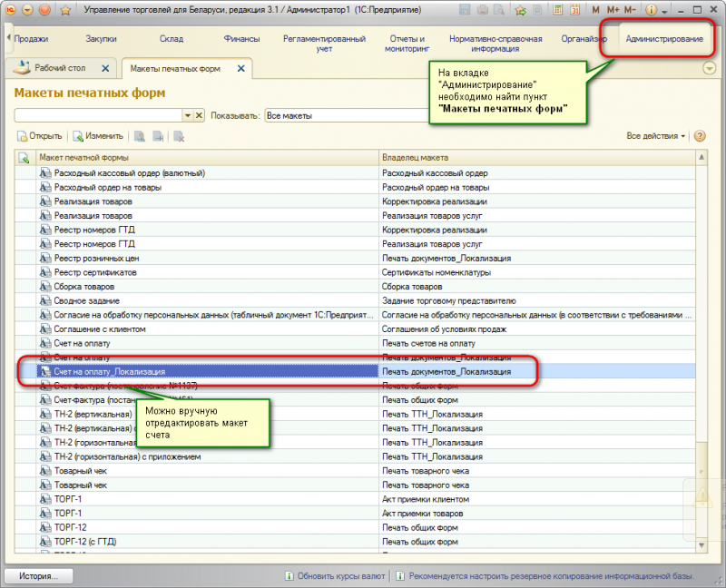Select the Счет на оплату_Локализация row
This screenshot has width=726, height=588.
coord(355,372)
